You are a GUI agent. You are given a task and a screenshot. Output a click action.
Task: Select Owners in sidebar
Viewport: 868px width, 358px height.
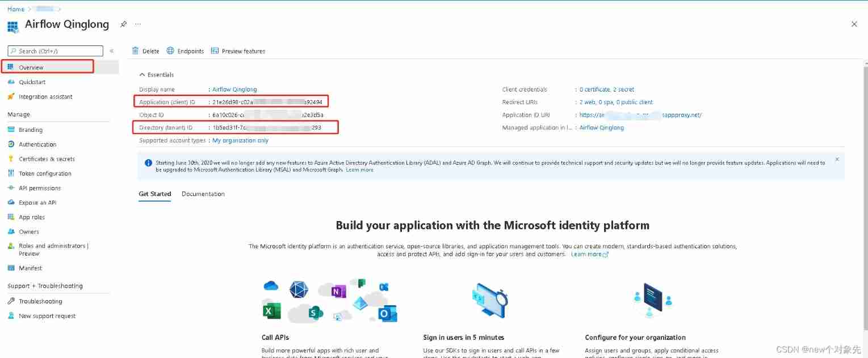[x=29, y=232]
